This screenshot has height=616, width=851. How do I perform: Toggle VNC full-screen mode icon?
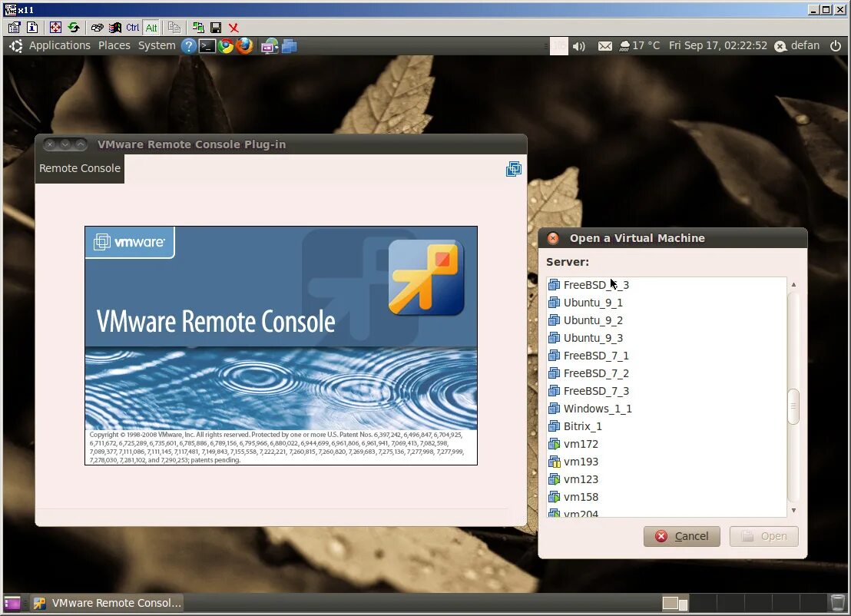[x=55, y=27]
